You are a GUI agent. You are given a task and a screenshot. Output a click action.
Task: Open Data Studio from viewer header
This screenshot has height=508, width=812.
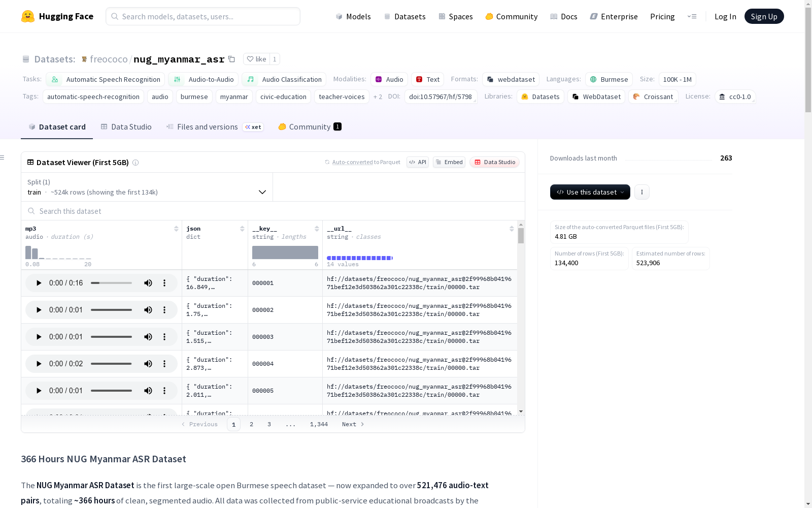495,162
